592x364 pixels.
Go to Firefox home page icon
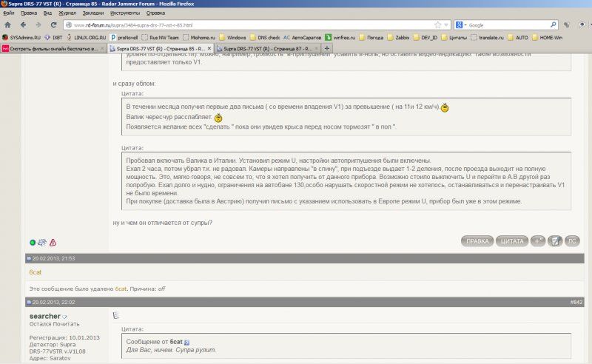coord(7,25)
